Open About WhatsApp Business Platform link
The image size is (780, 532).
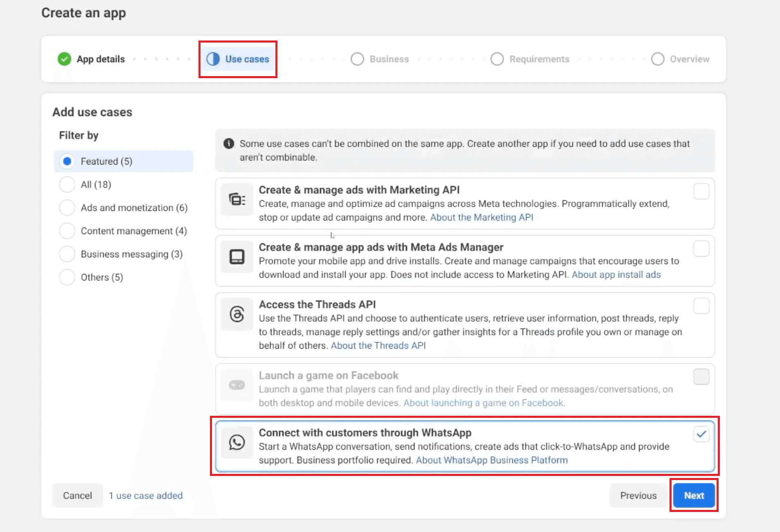click(492, 460)
